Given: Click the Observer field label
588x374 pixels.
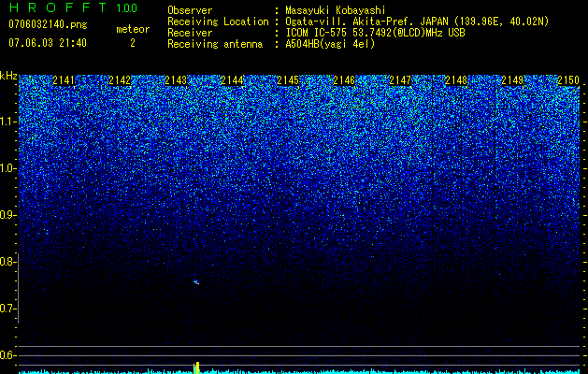Looking at the screenshot, I should coord(190,10).
